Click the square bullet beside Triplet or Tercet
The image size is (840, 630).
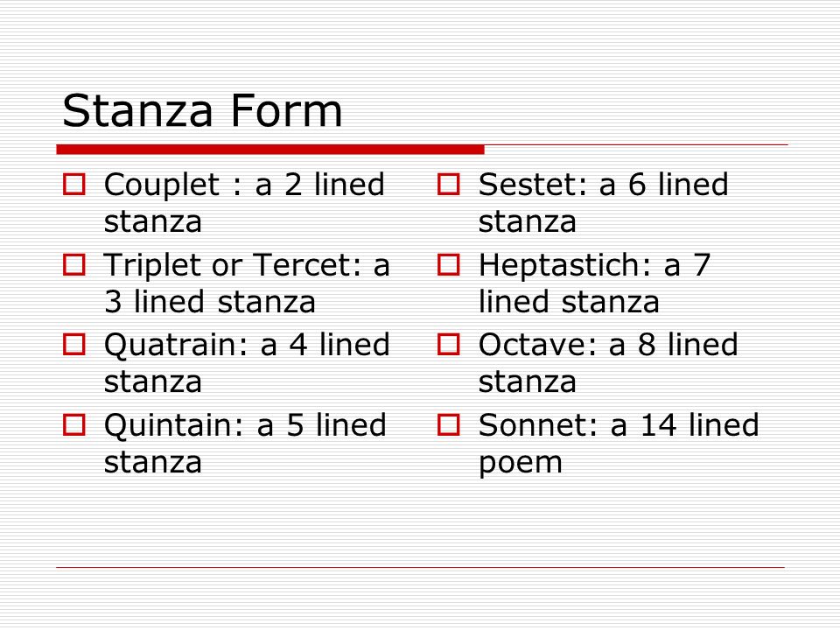pos(73,264)
